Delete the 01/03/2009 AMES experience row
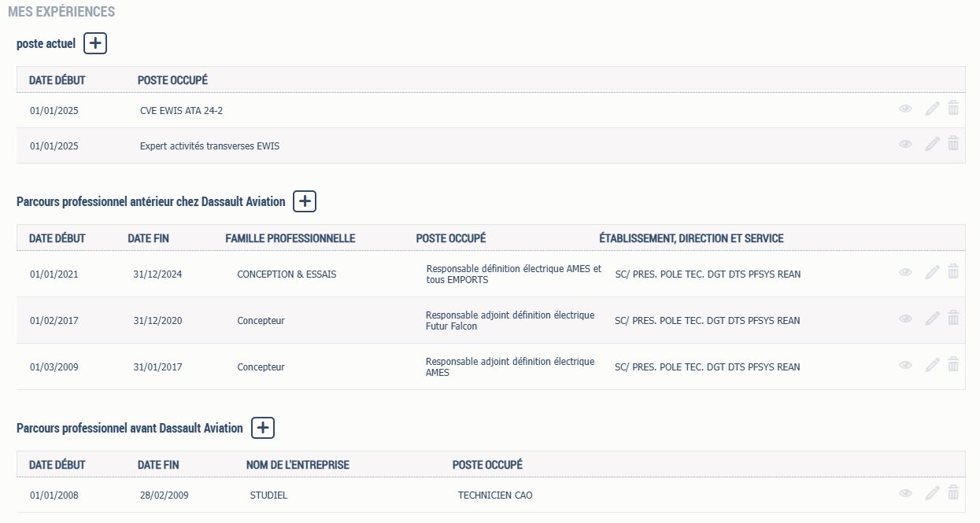 coord(953,365)
